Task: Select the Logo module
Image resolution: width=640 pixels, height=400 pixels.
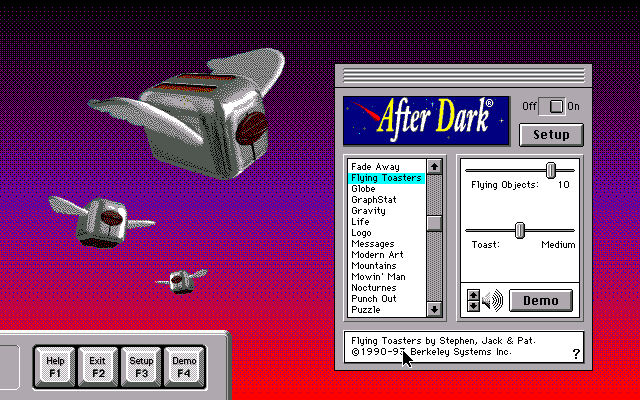Action: [386, 233]
